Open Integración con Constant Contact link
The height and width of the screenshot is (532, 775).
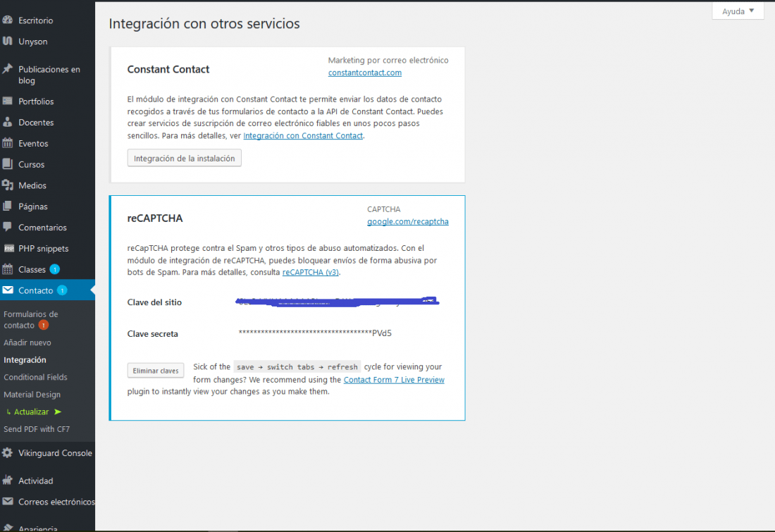click(303, 135)
